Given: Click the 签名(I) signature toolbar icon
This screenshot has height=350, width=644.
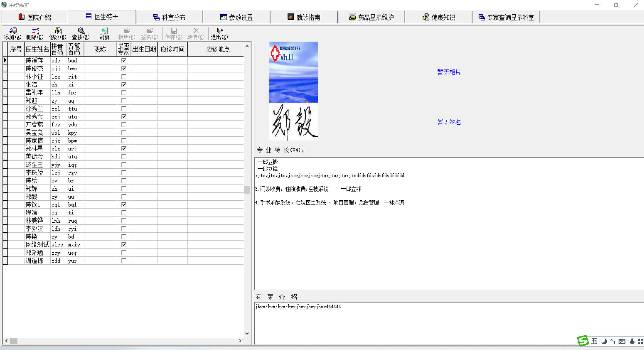Looking at the screenshot, I should click(149, 34).
